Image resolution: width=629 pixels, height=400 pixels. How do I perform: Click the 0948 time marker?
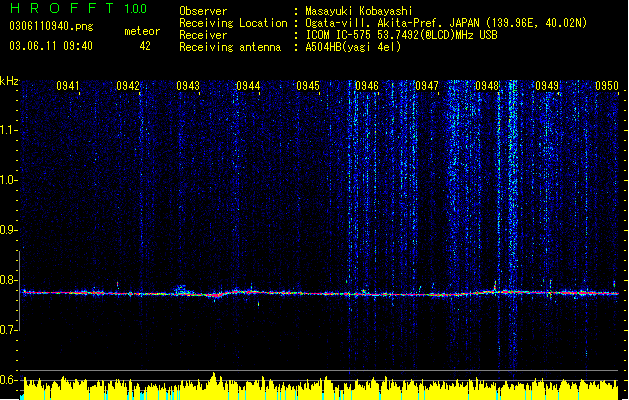click(x=487, y=86)
